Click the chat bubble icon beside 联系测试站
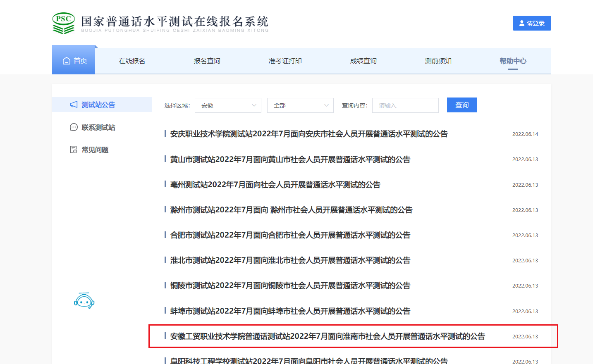The height and width of the screenshot is (364, 593). (74, 127)
